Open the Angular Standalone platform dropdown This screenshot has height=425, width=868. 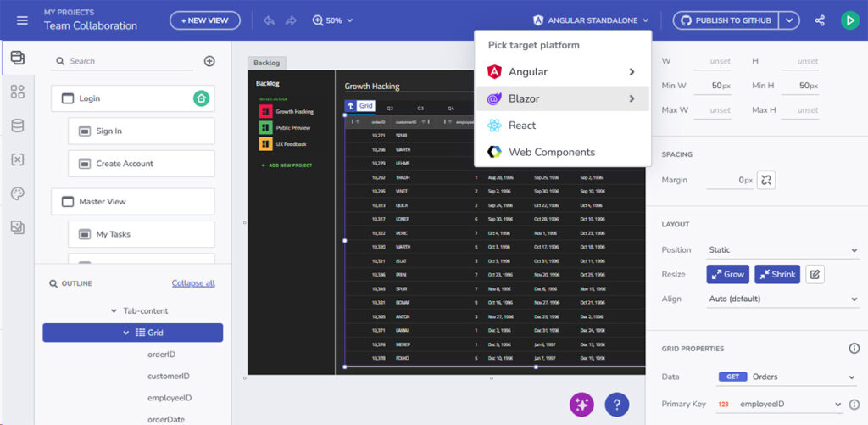[591, 20]
